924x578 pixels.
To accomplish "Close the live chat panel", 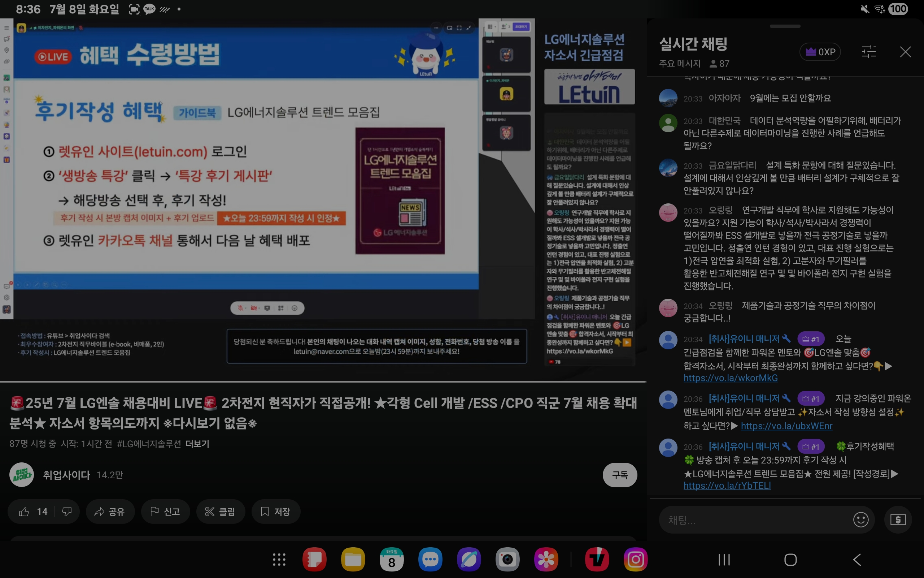I will 905,52.
